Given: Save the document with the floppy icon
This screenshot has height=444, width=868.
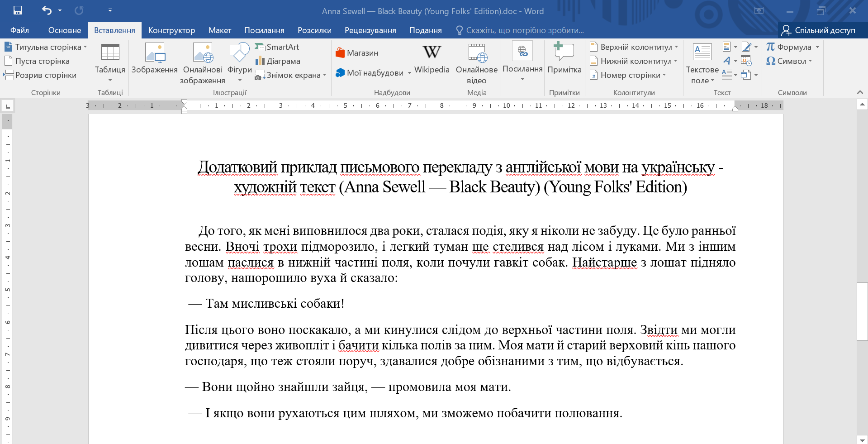Looking at the screenshot, I should pos(18,10).
